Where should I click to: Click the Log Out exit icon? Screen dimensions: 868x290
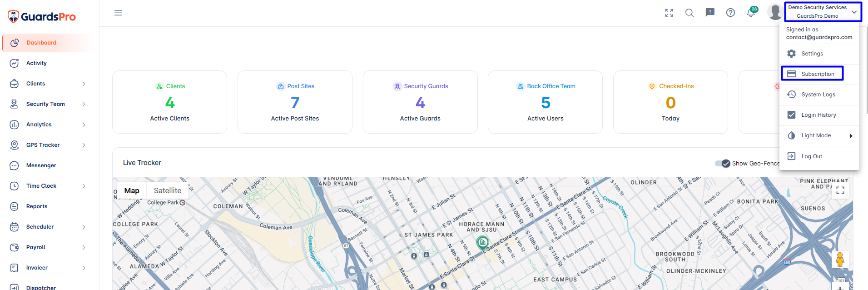[x=791, y=156]
